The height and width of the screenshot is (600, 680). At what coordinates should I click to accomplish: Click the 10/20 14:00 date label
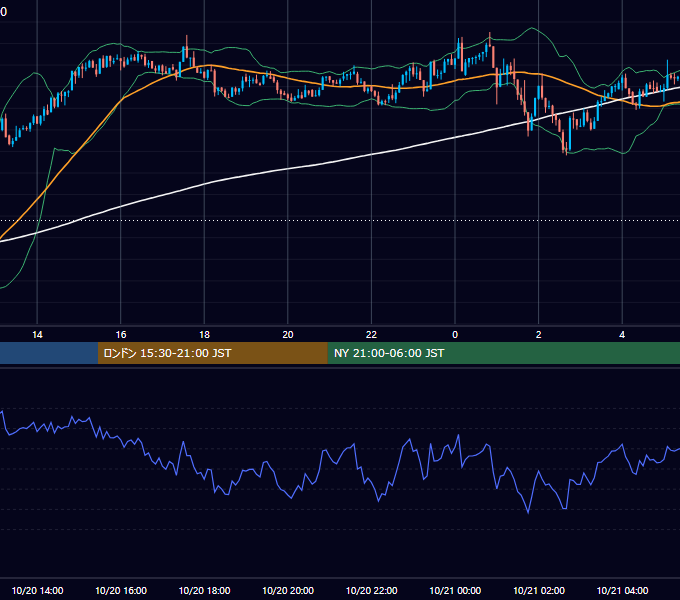[x=37, y=590]
